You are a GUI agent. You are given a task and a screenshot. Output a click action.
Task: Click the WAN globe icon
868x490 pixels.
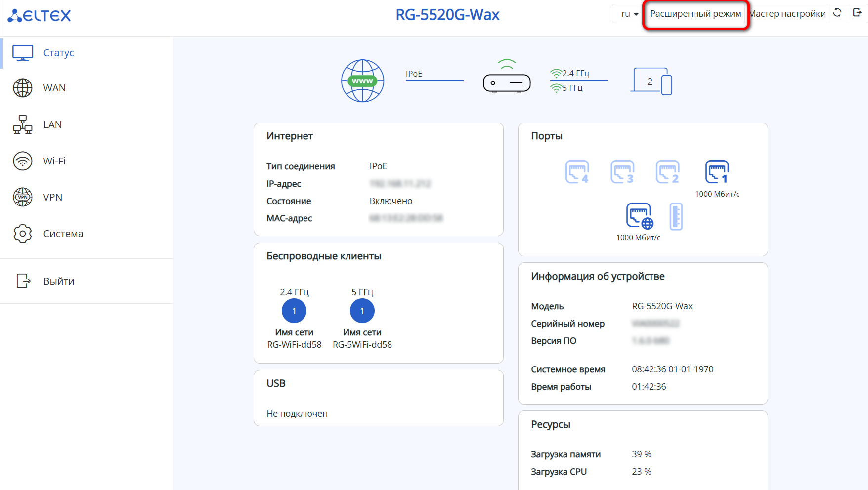[x=23, y=88]
